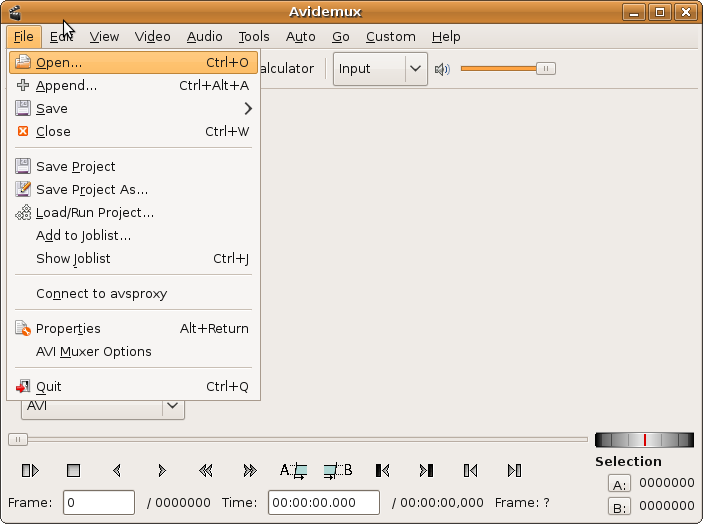
Task: Open the Help menu
Action: point(446,37)
